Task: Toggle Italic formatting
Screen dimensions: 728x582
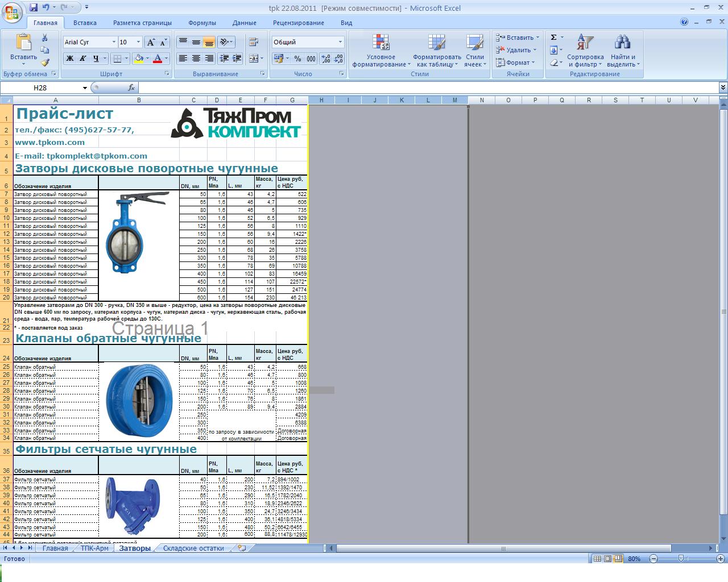Action: [83, 58]
